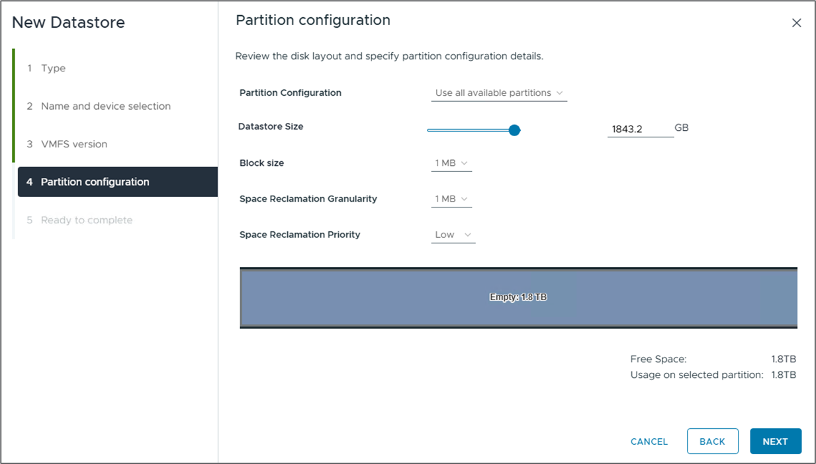The height and width of the screenshot is (464, 816).
Task: Go to step 1 Type
Action: pos(53,68)
